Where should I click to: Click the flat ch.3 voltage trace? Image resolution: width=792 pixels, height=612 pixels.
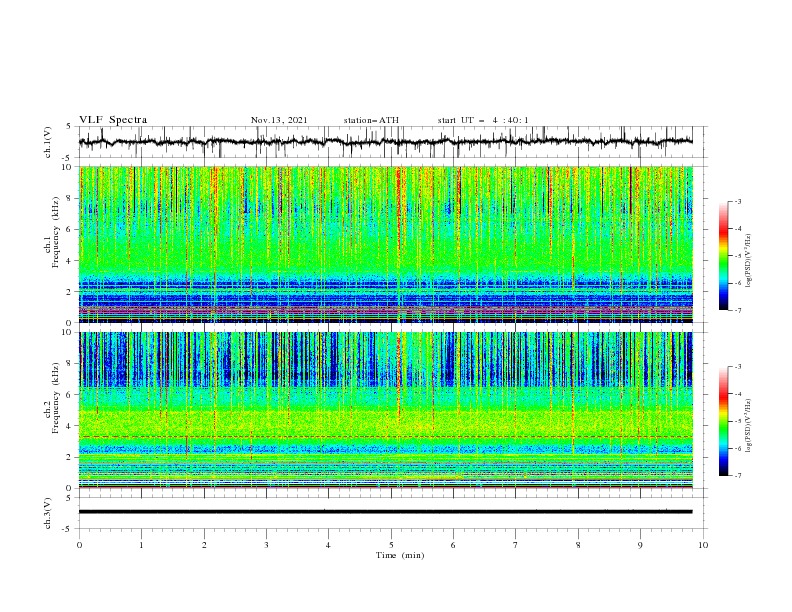tap(386, 512)
